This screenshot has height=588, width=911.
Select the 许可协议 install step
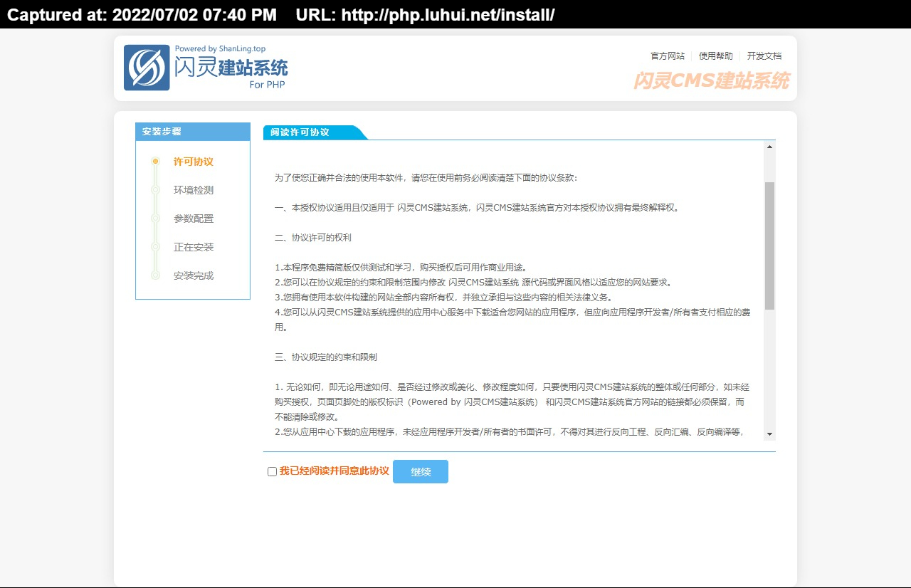[194, 162]
